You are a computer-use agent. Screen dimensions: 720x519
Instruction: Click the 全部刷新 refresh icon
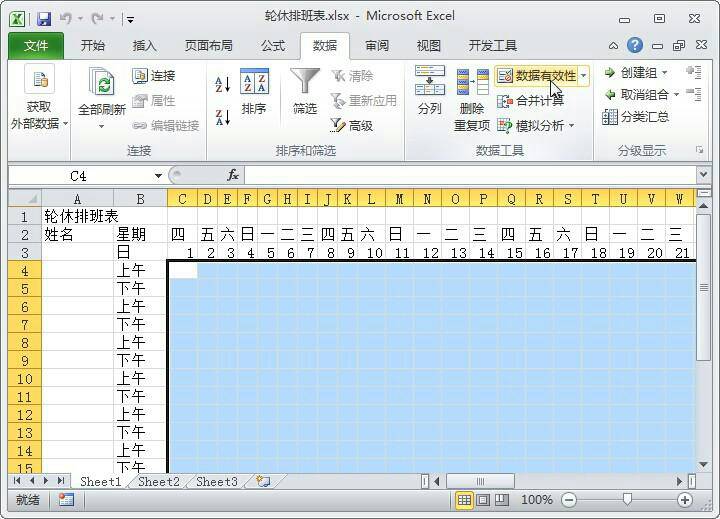click(102, 84)
